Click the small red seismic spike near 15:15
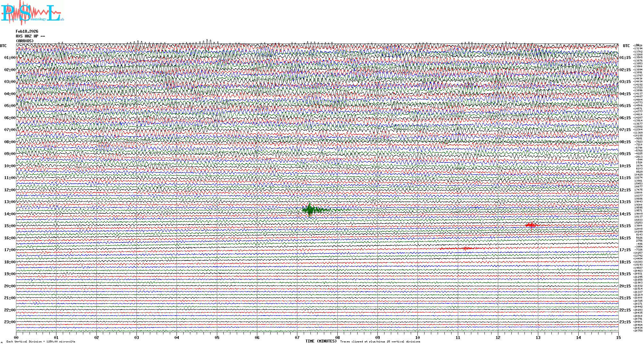 coord(531,225)
